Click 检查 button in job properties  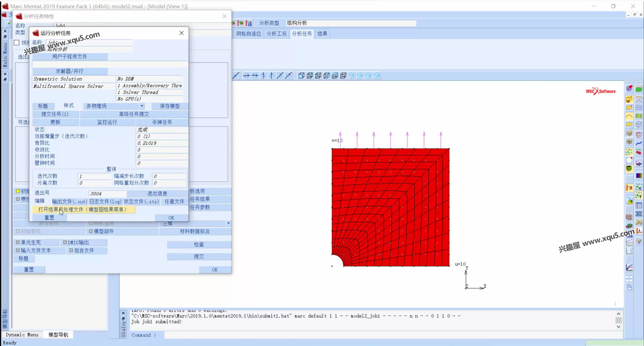(199, 244)
